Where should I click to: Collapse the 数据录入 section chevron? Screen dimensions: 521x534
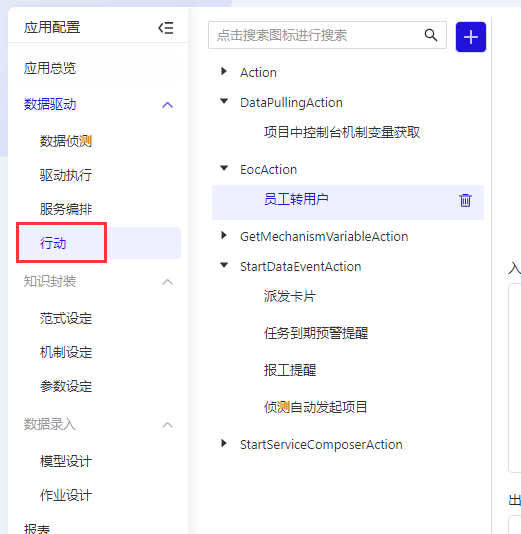(x=167, y=425)
